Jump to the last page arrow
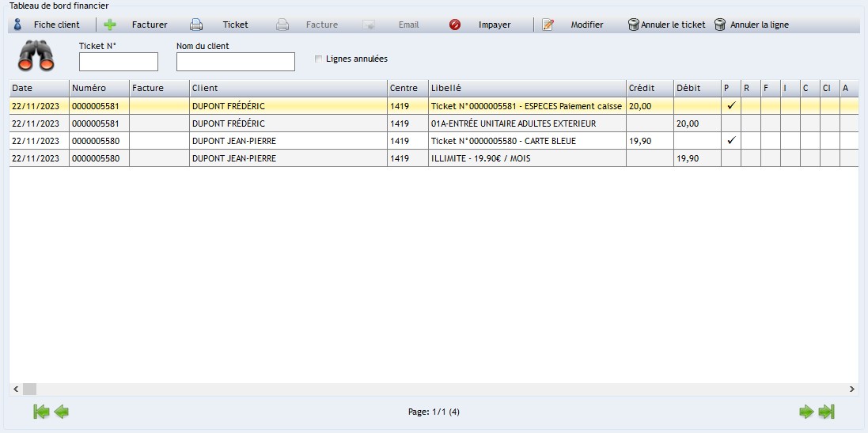Viewport: 868px width, 433px height. coord(827,412)
